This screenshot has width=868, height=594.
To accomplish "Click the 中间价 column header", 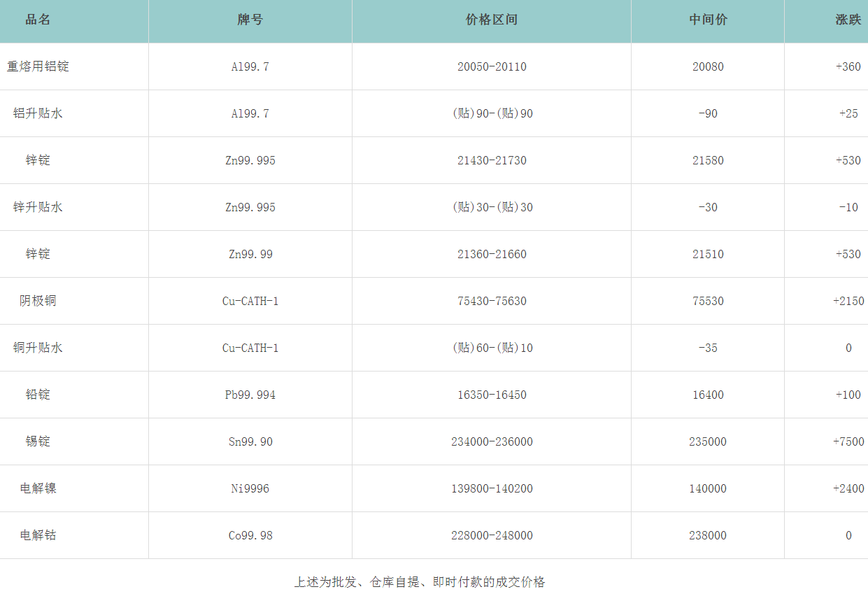I will point(707,20).
